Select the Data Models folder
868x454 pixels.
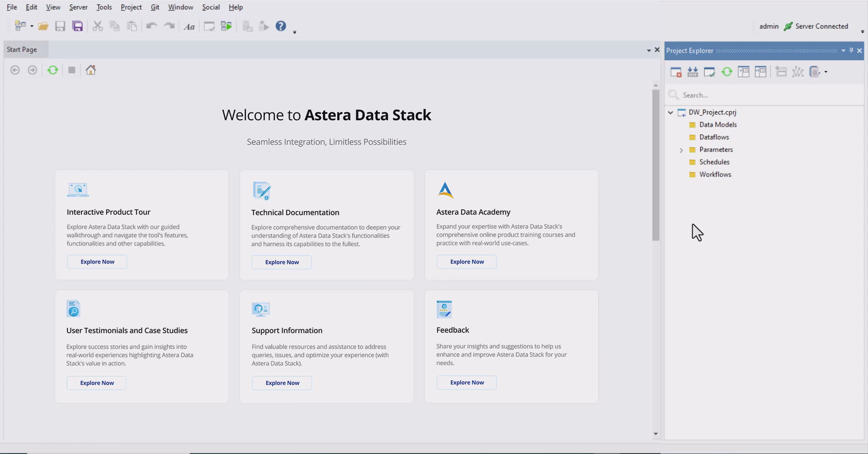pyautogui.click(x=713, y=125)
